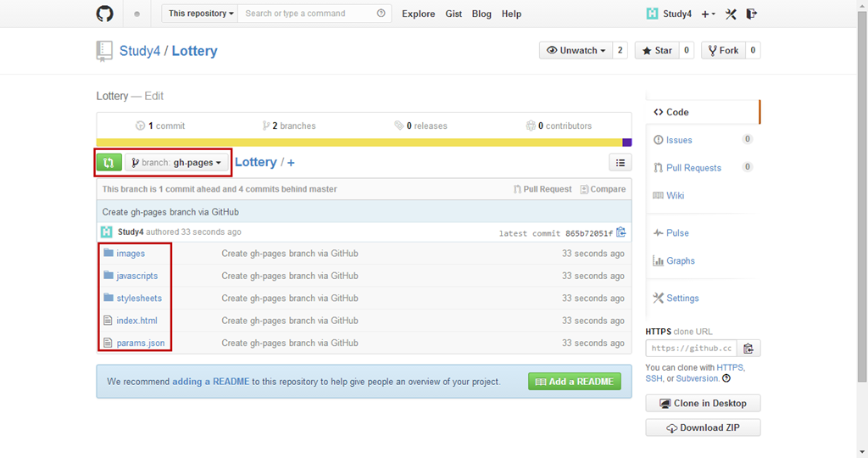Screen dimensions: 868x458
Task: Expand the Unwatch dropdown button
Action: [x=576, y=50]
